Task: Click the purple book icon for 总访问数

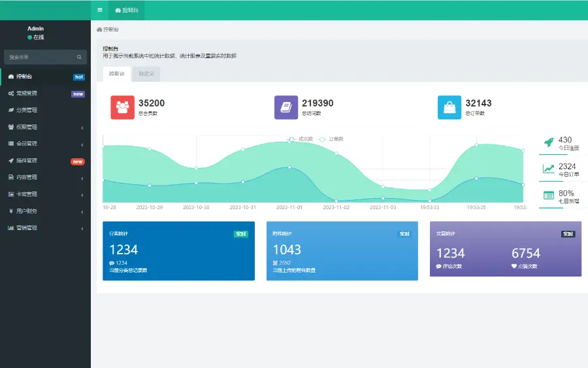Action: point(286,107)
